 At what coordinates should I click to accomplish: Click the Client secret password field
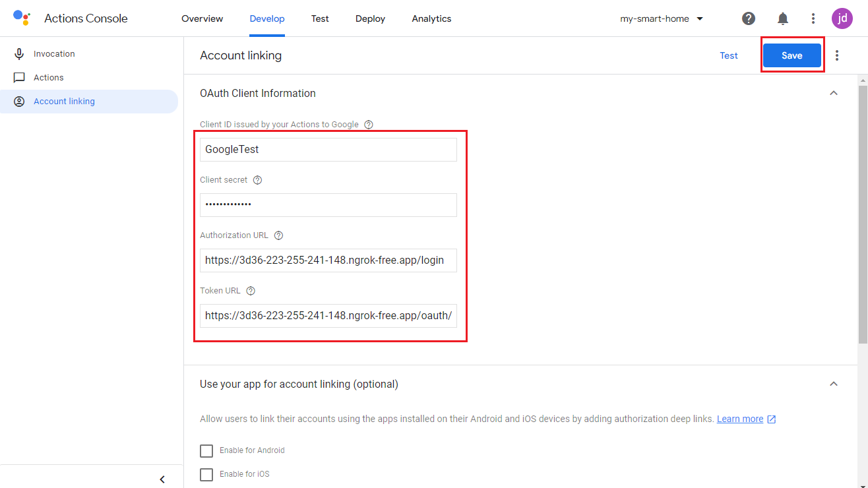[x=328, y=205]
